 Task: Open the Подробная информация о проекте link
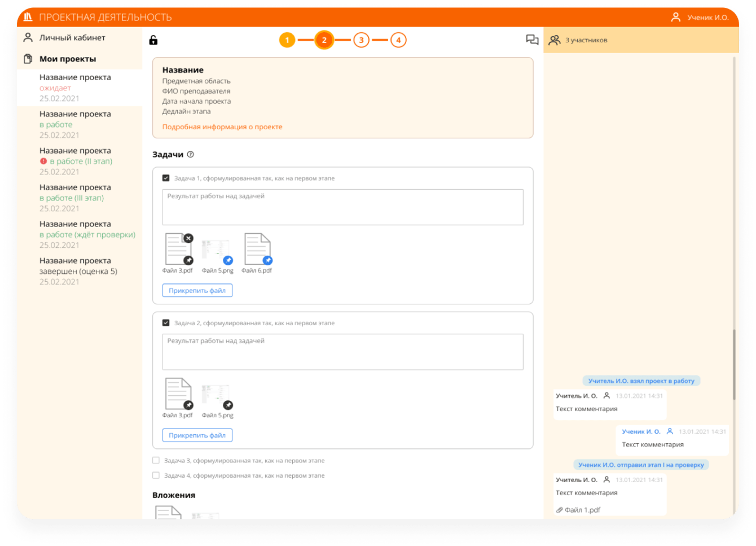coord(222,127)
